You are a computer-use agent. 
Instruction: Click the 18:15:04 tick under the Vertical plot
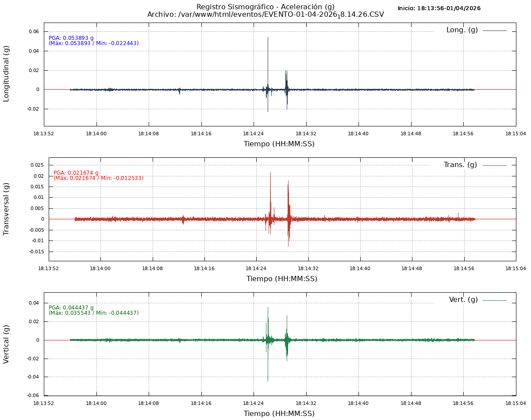point(516,403)
